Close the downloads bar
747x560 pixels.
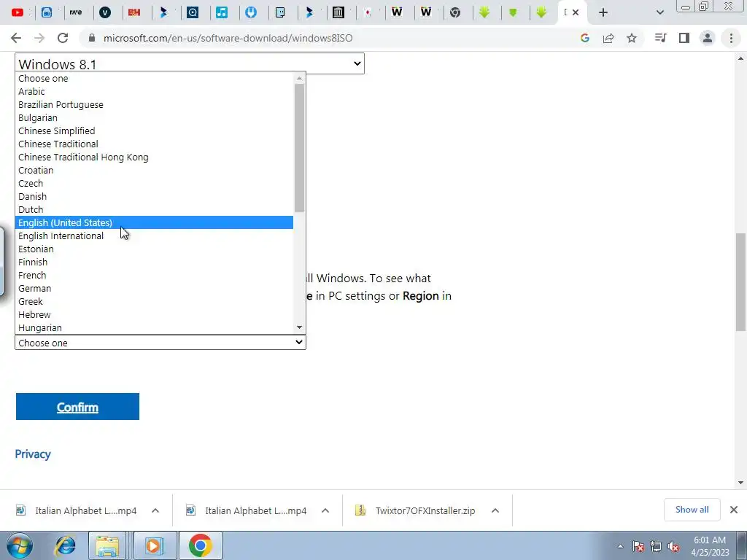pyautogui.click(x=734, y=510)
